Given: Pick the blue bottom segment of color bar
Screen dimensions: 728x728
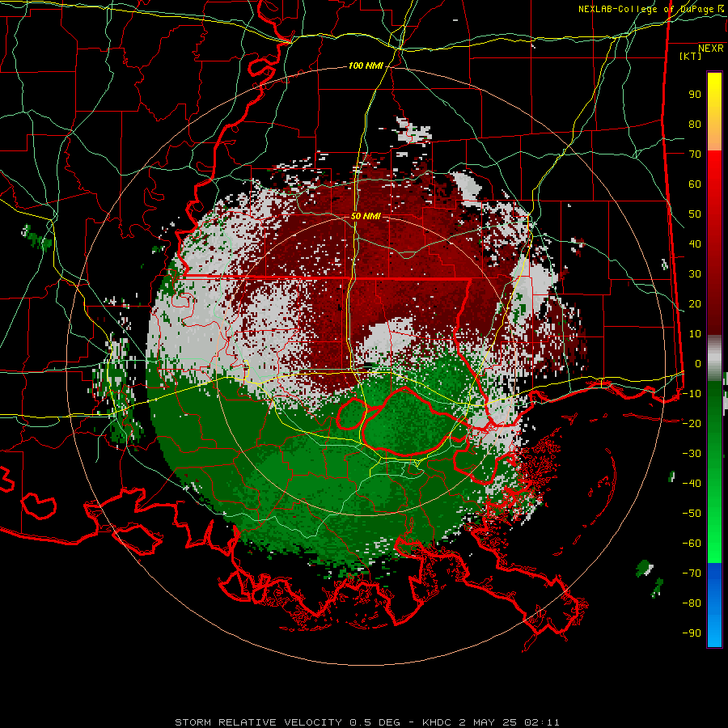Looking at the screenshot, I should [x=714, y=604].
